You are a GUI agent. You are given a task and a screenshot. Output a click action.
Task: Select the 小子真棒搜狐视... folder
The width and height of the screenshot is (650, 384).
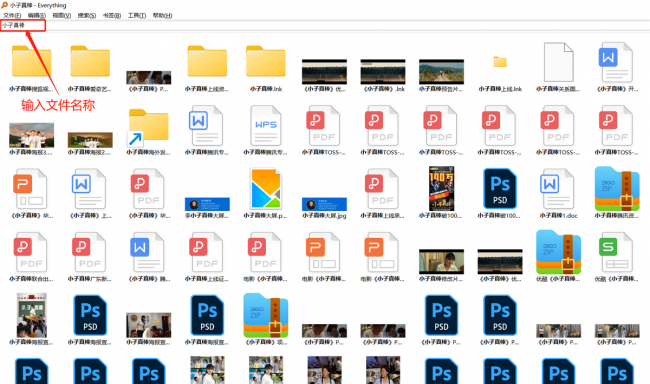point(32,61)
